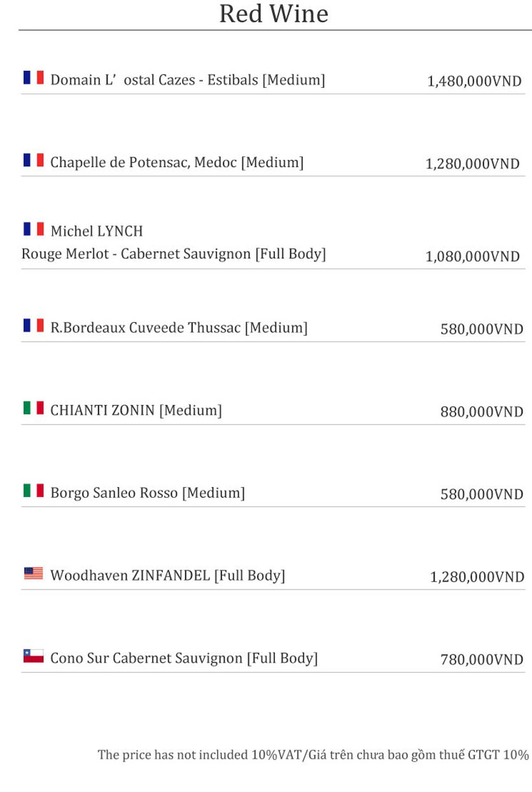Click the 1,480,000VND price
Screen dimensions: 532x792
coord(474,81)
